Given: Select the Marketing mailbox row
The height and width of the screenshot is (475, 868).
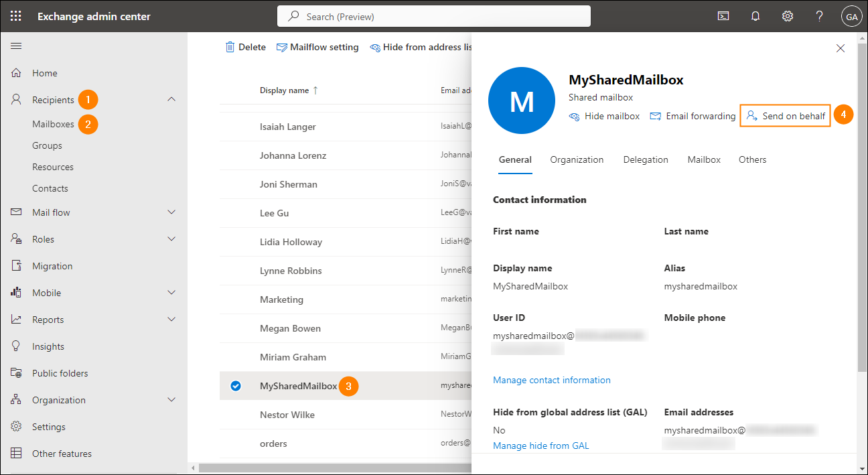Looking at the screenshot, I should click(346, 299).
